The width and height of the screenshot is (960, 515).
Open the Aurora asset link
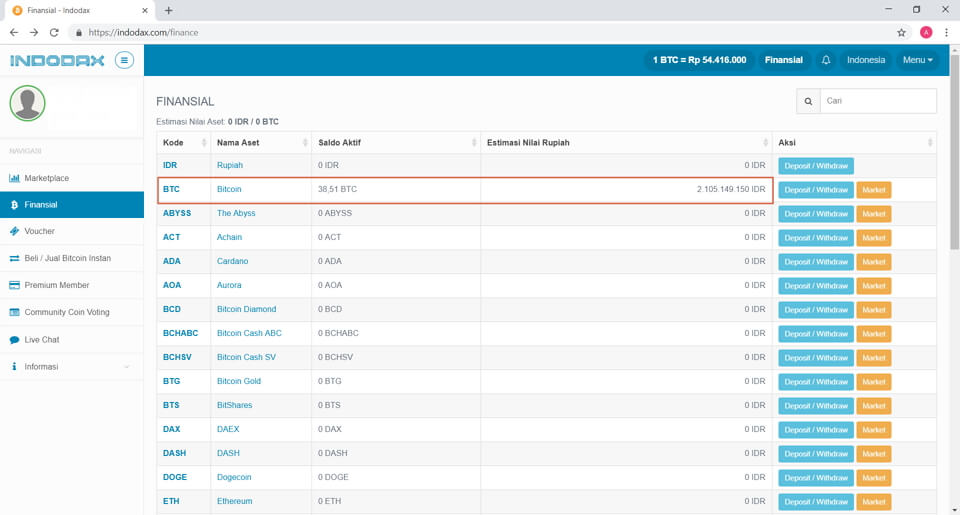229,285
